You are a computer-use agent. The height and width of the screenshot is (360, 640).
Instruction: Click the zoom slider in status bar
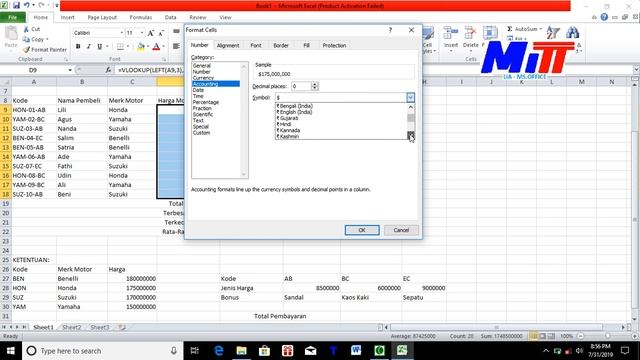(607, 336)
